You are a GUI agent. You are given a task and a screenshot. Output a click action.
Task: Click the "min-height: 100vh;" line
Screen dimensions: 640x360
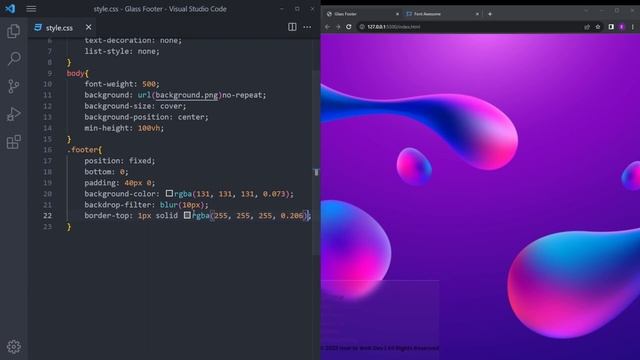[124, 128]
